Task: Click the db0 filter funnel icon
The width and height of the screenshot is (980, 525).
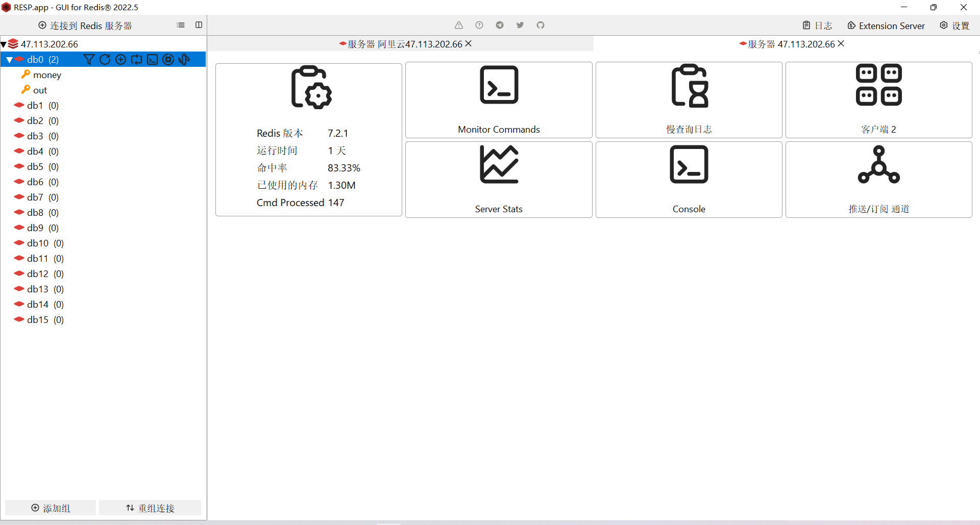Action: [x=89, y=60]
